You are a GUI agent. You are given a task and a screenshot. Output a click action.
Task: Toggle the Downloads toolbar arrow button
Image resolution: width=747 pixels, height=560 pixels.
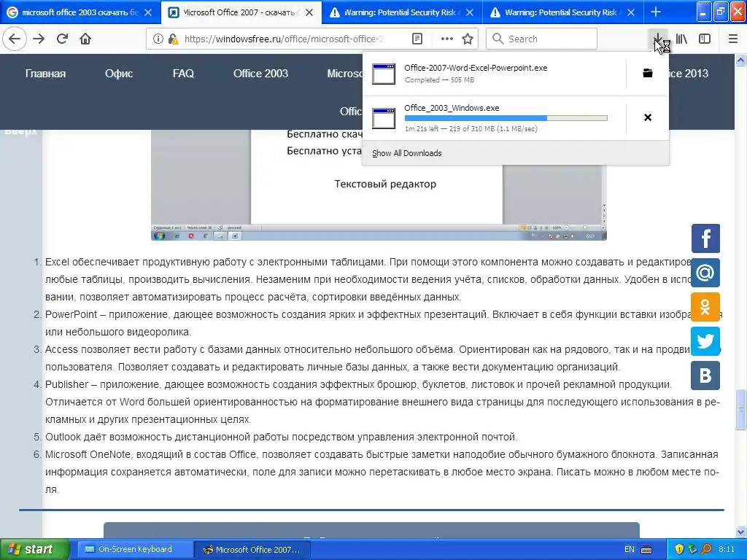pos(657,39)
